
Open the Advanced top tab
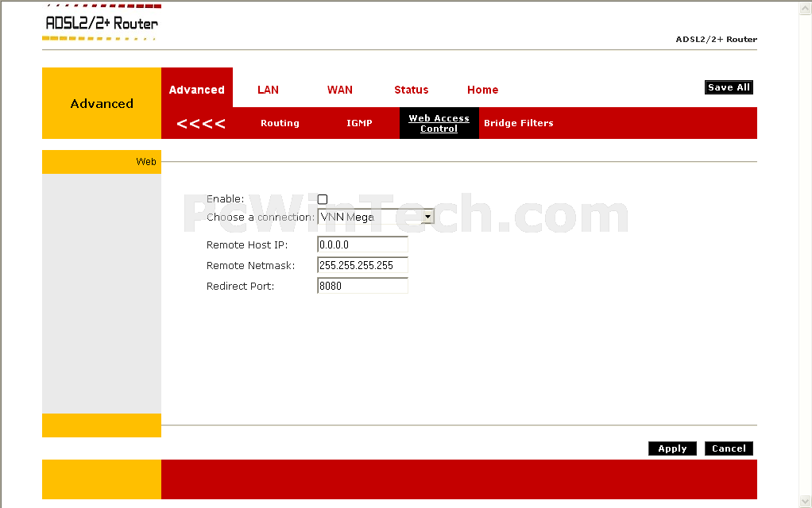pyautogui.click(x=197, y=88)
